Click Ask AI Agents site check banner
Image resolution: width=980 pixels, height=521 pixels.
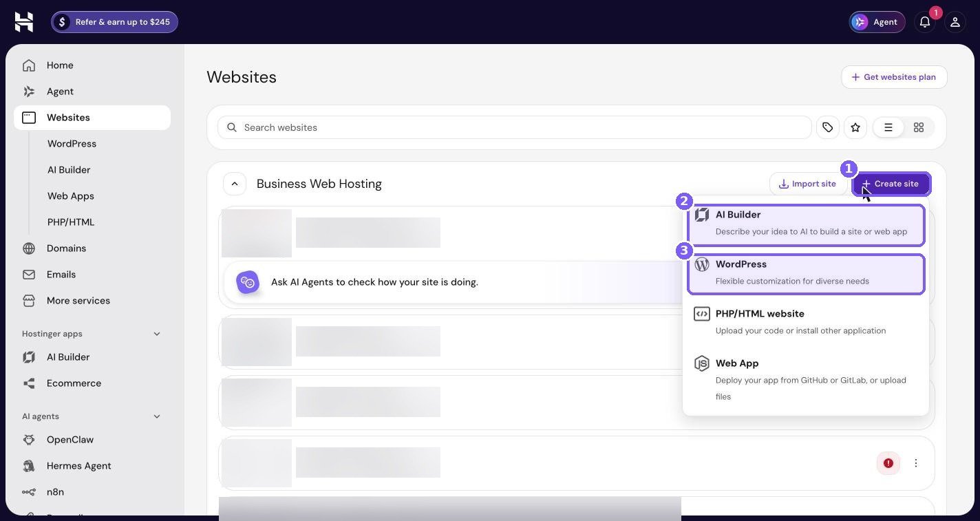pyautogui.click(x=454, y=282)
